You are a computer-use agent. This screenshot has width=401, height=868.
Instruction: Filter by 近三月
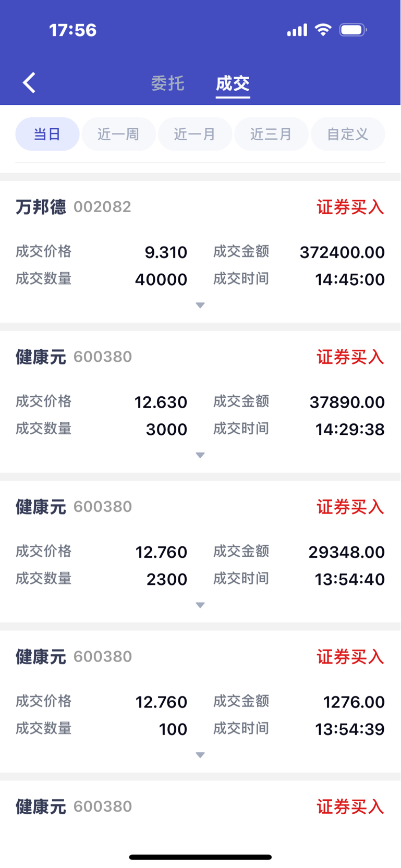coord(271,135)
